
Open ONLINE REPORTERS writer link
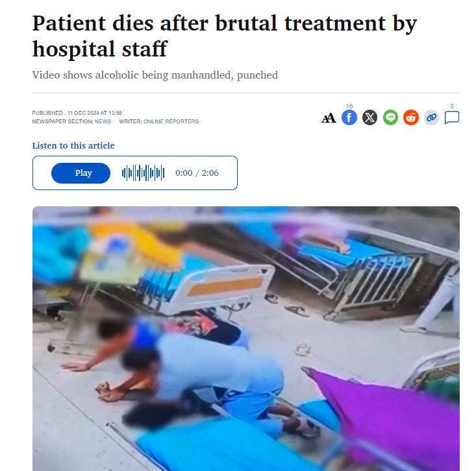(x=171, y=121)
